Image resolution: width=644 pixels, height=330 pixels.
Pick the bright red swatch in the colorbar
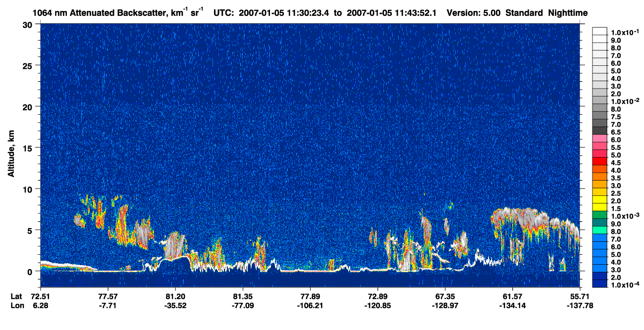pos(599,161)
